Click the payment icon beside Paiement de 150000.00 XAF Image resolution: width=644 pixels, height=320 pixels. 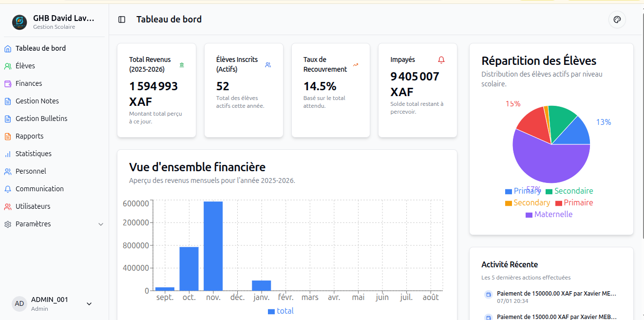coord(488,294)
